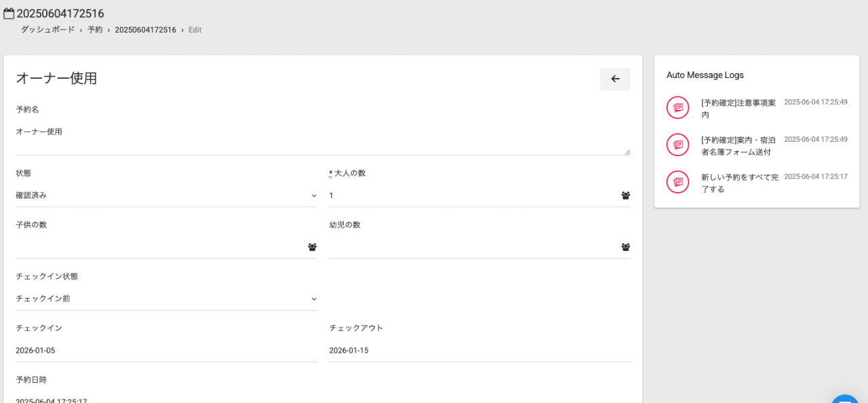Click people icon in 子供の数 field
This screenshot has height=403, width=868.
pos(312,247)
